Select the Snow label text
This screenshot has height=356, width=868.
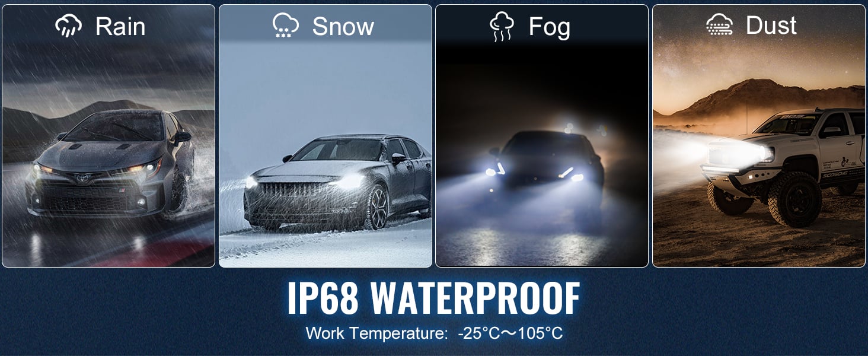tap(343, 27)
